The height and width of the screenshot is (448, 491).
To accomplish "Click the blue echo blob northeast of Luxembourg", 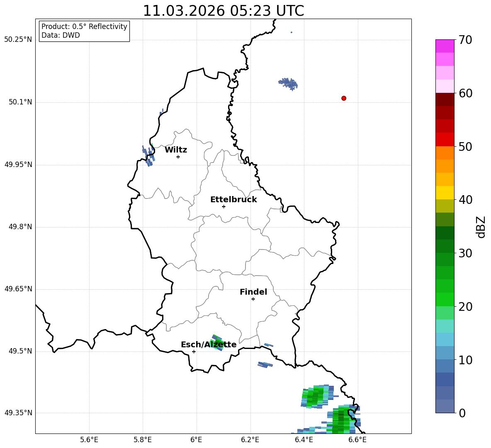I will click(x=288, y=84).
